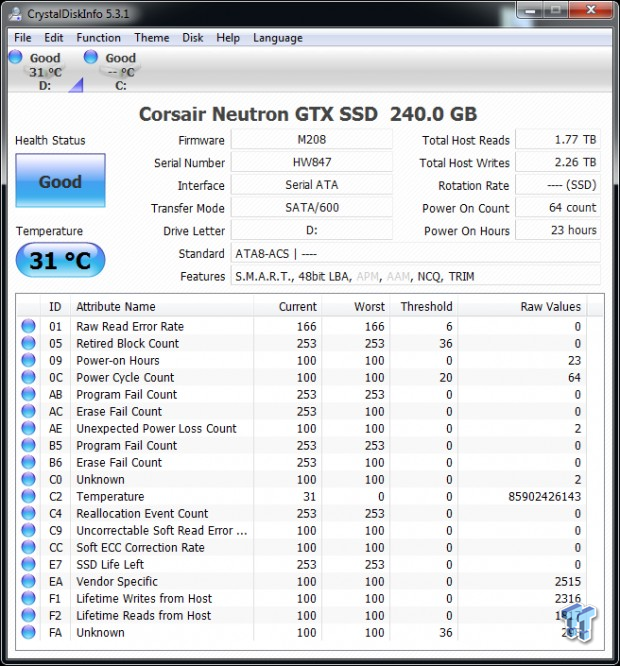
Task: Click the status orb for C0 Unknown
Action: 28,479
